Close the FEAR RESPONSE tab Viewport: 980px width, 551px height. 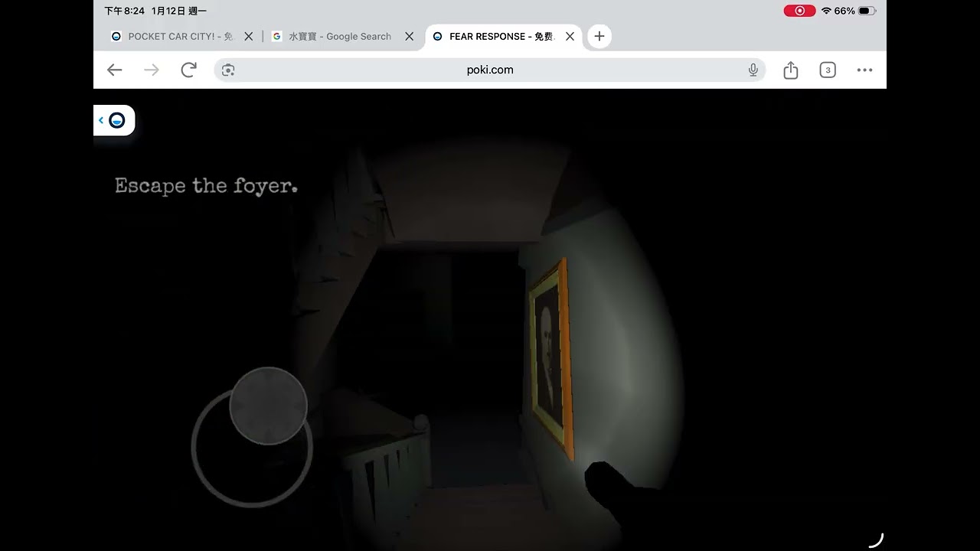(570, 36)
